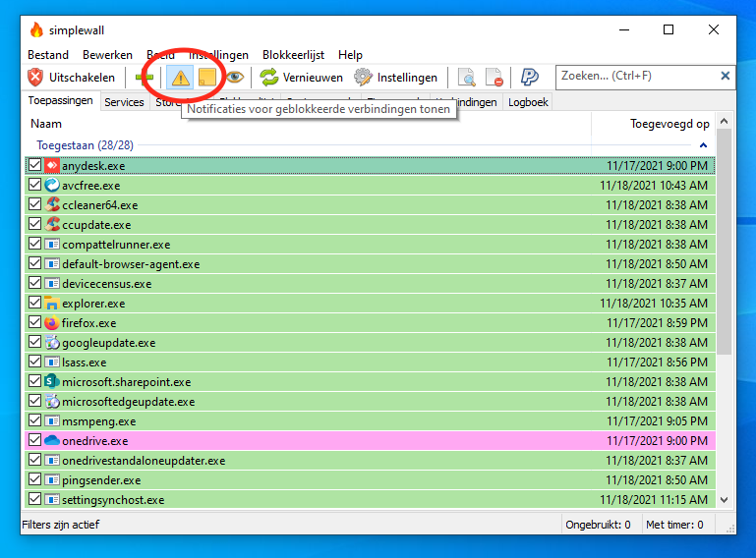Sort by the Toegevoegd op column header
The height and width of the screenshot is (558, 756).
669,124
